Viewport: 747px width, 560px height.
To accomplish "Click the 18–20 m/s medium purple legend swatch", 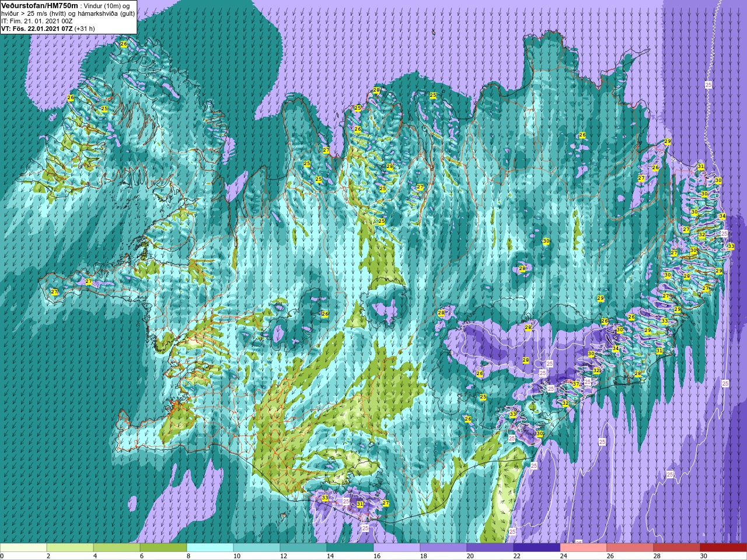I will point(444,548).
